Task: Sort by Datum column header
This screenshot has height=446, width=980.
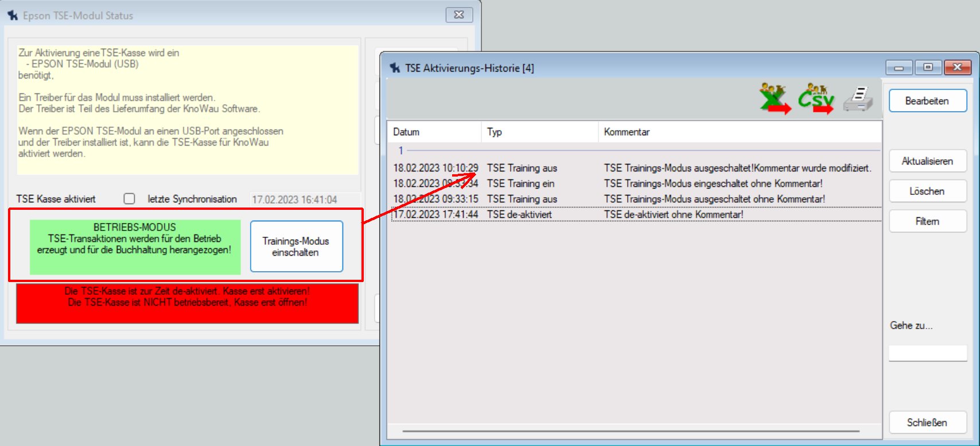Action: [x=434, y=132]
